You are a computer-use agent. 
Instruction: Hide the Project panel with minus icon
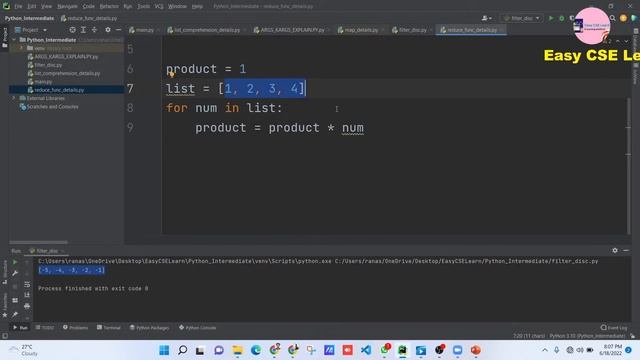pos(118,30)
